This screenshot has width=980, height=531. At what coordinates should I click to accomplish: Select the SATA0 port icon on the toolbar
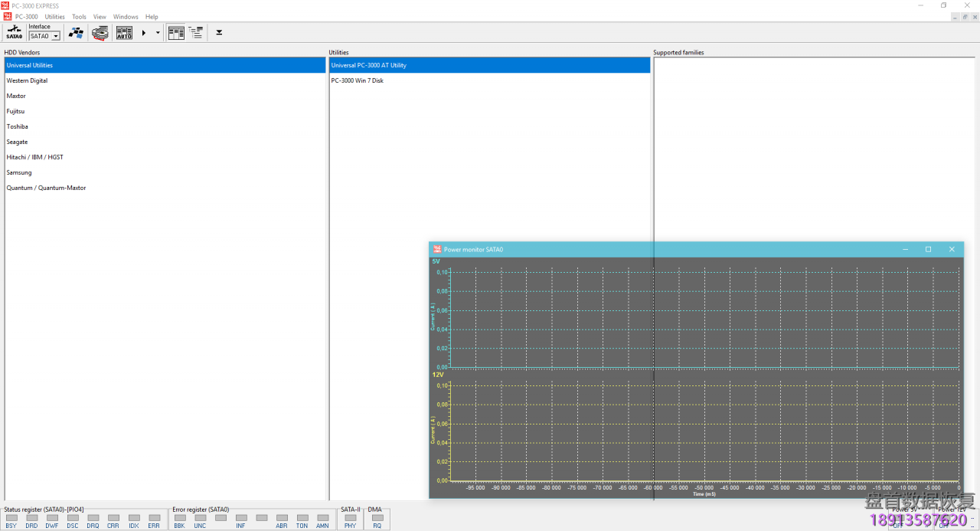(x=13, y=32)
